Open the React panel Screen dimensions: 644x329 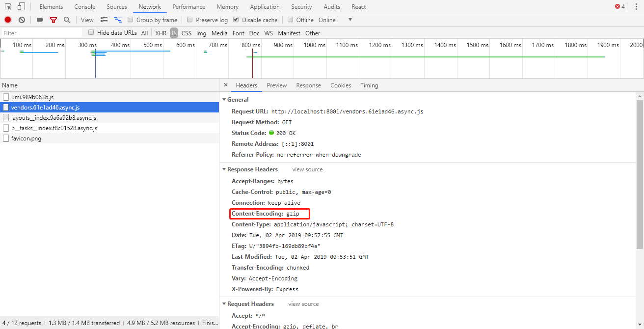(x=358, y=6)
